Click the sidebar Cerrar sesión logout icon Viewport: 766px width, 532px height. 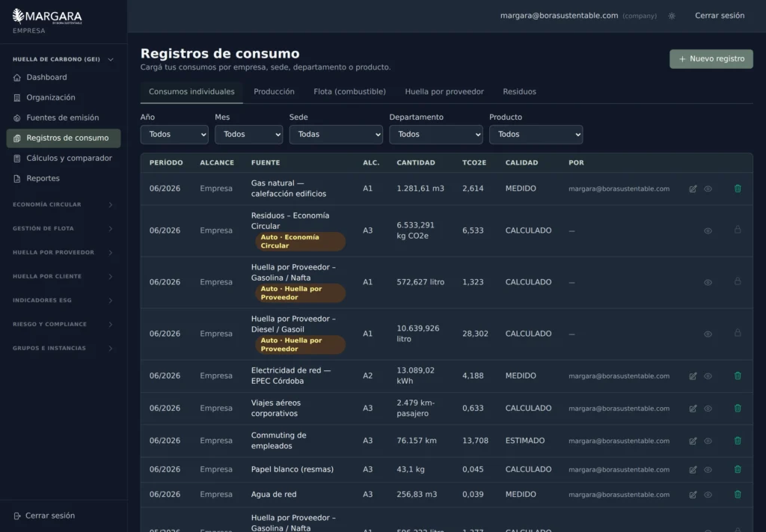coord(17,516)
